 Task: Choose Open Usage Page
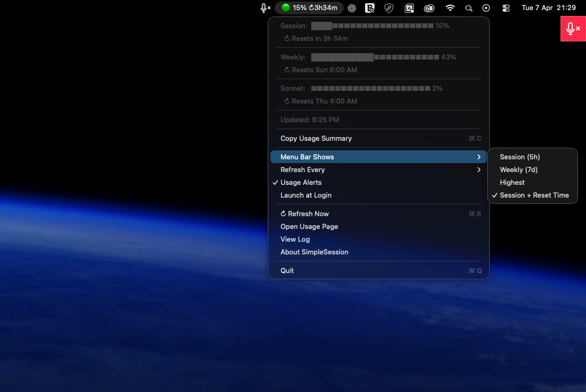[x=379, y=226]
